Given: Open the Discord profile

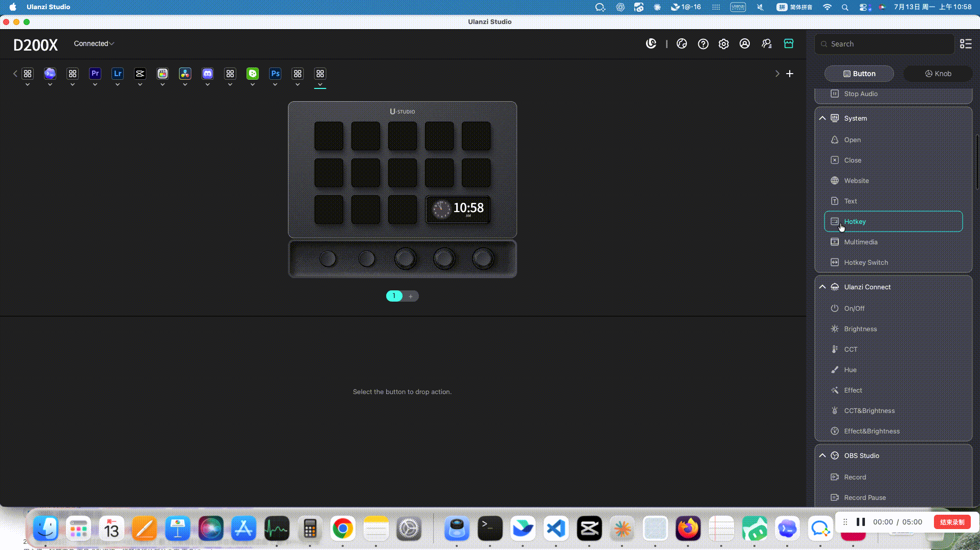Looking at the screenshot, I should 208,74.
